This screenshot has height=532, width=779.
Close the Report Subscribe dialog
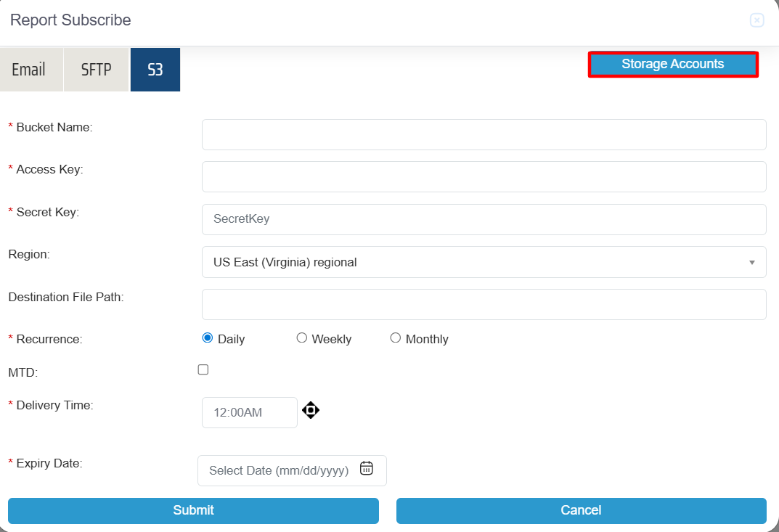coord(756,20)
